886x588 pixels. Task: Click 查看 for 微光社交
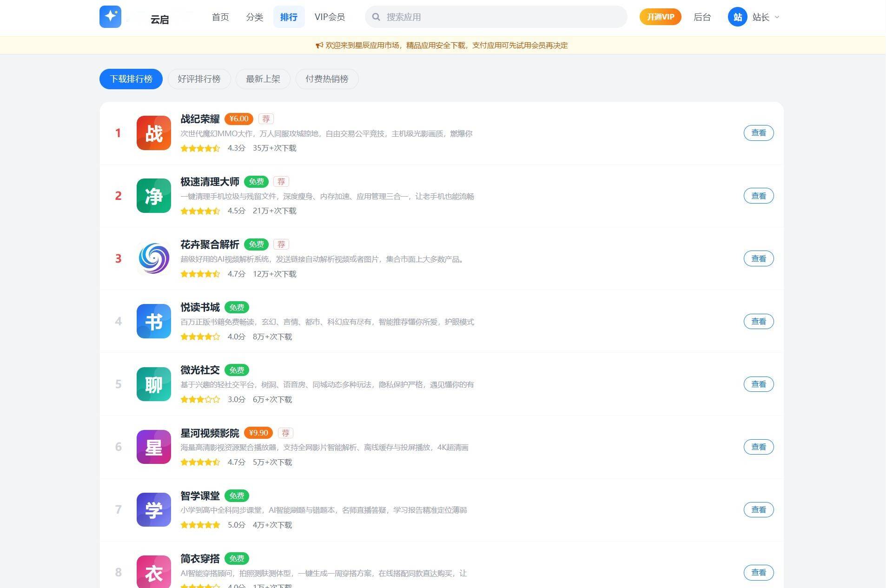[759, 384]
